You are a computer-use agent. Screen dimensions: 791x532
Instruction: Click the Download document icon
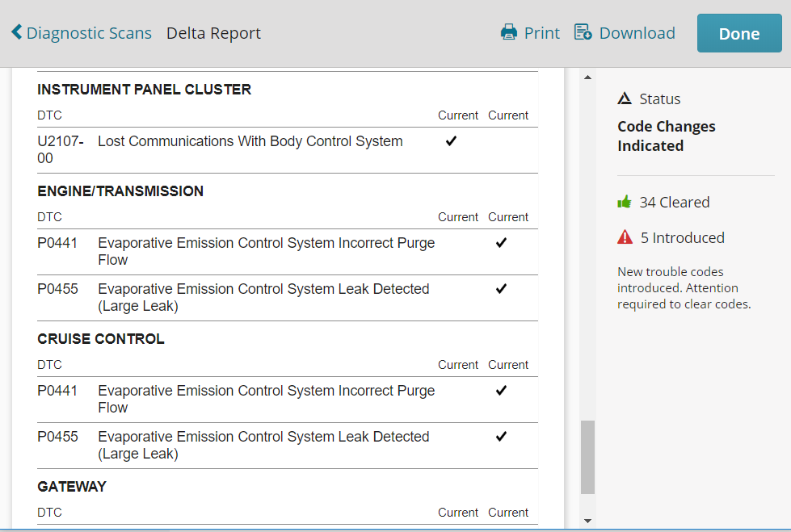pos(583,31)
